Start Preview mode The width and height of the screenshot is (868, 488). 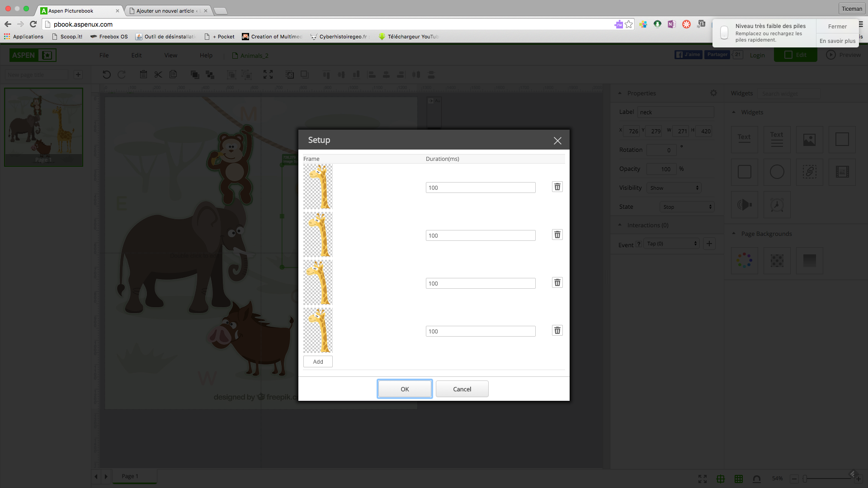[x=844, y=55]
